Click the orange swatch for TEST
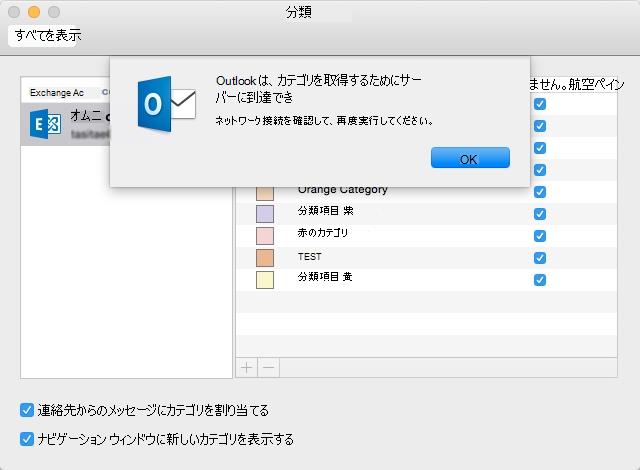640x470 pixels. pyautogui.click(x=265, y=258)
